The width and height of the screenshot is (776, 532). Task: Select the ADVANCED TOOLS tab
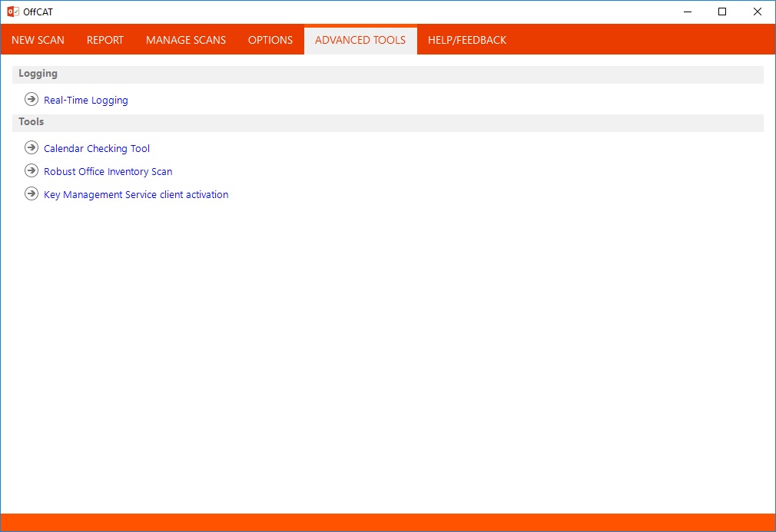(360, 40)
